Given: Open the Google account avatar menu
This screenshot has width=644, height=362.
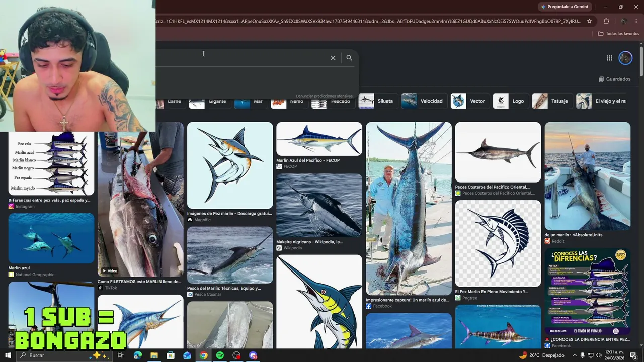Looking at the screenshot, I should (x=625, y=58).
